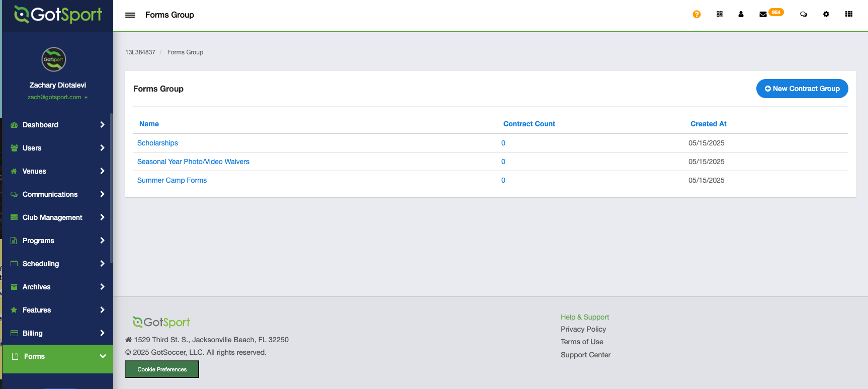Expand the Archives chevron
Viewport: 868px width, 389px height.
point(102,287)
